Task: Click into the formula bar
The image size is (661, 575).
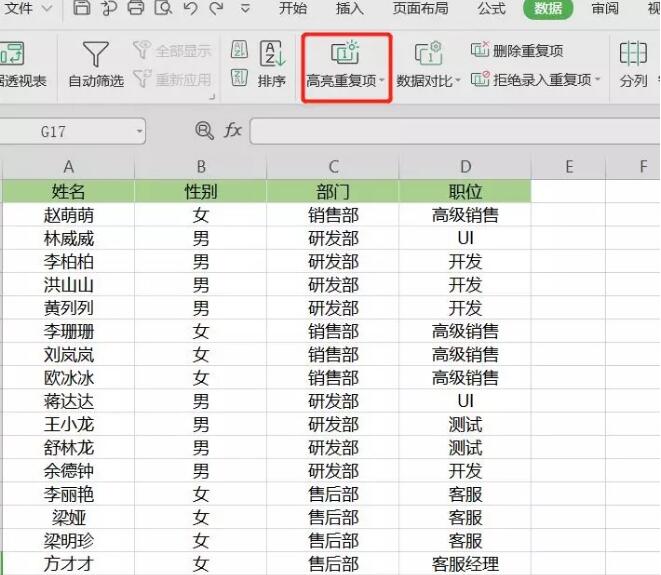Action: (x=455, y=132)
